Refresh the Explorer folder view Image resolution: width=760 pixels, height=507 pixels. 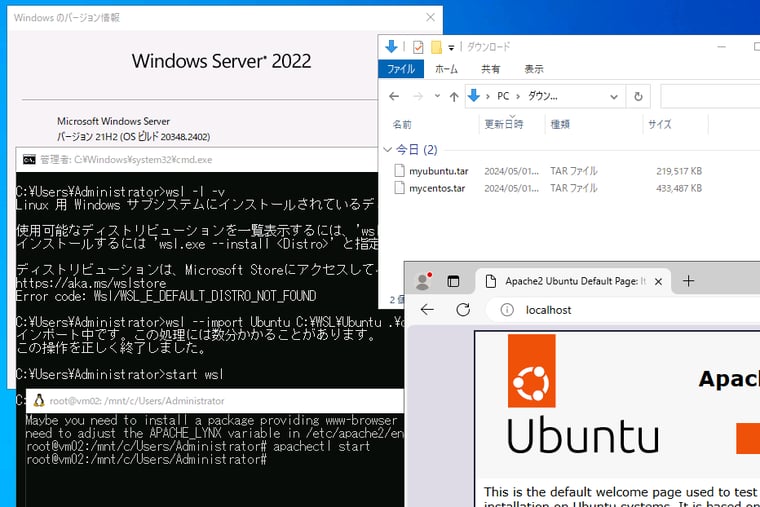coord(638,96)
